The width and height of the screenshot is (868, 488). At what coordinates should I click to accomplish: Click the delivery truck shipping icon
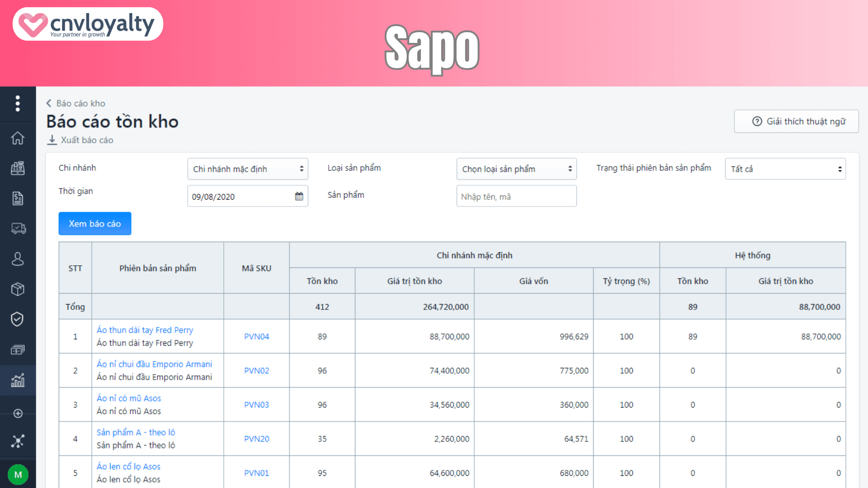click(18, 228)
